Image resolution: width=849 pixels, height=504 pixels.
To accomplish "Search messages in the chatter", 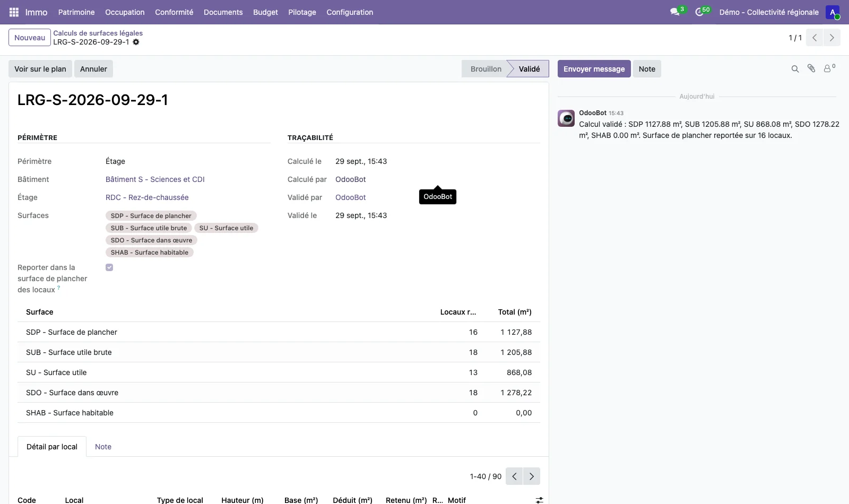I will click(x=795, y=69).
